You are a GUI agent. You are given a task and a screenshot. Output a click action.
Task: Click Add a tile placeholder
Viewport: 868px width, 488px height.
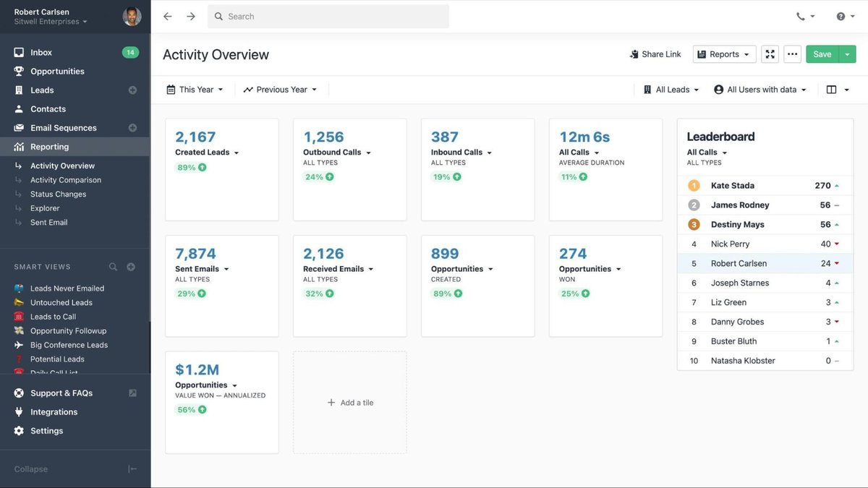tap(350, 403)
